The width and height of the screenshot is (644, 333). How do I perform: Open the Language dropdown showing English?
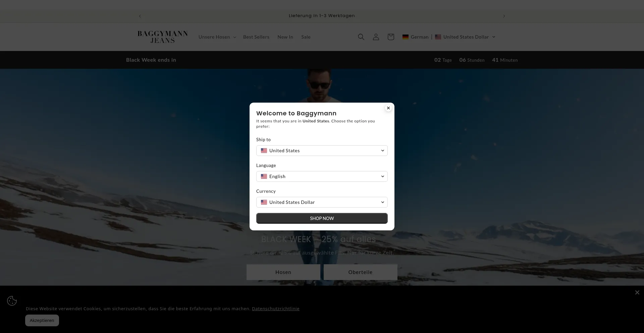[x=322, y=176]
